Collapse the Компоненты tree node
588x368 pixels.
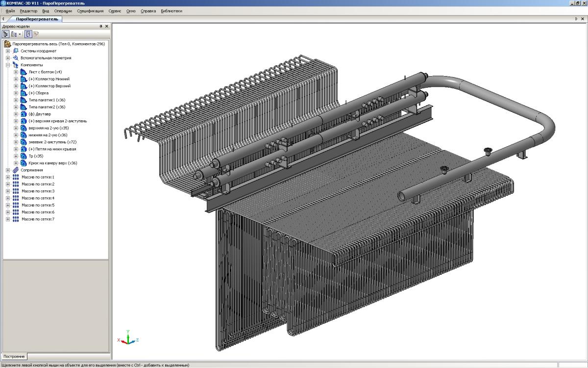(x=8, y=65)
